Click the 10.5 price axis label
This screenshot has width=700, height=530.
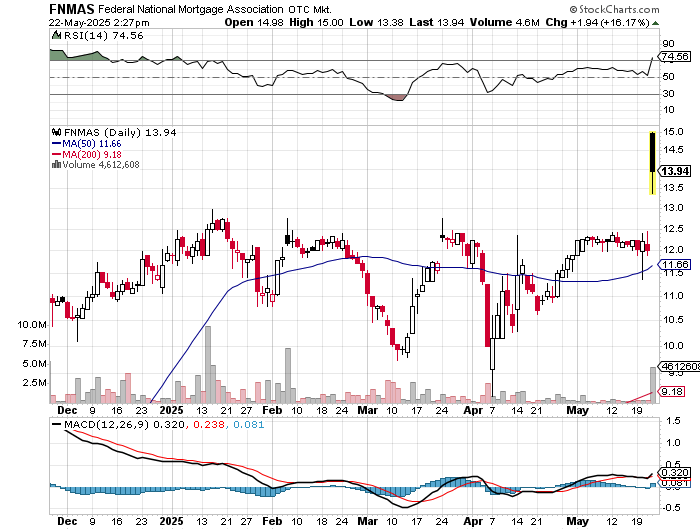click(673, 320)
